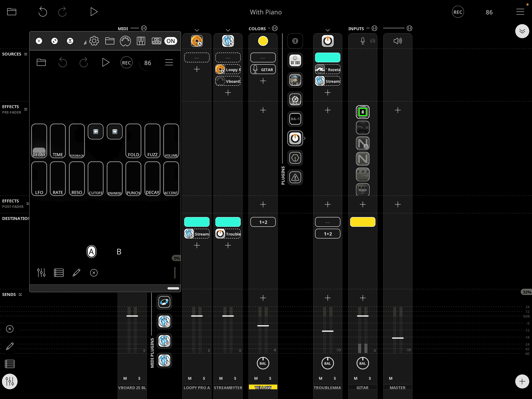
Task: Click the plugin window pencil edit icon
Action: (76, 273)
